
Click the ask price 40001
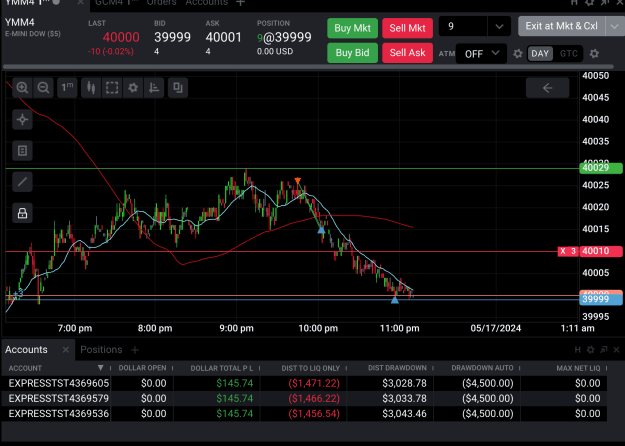pyautogui.click(x=224, y=37)
